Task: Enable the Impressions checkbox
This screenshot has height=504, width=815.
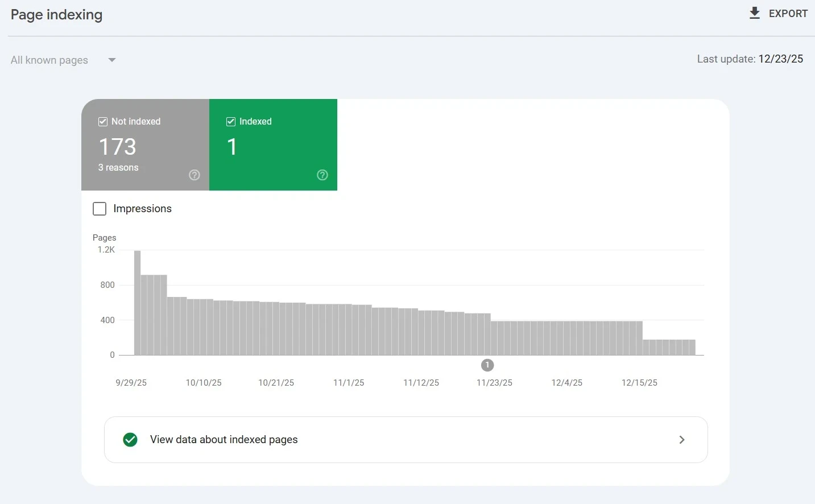Action: point(100,209)
